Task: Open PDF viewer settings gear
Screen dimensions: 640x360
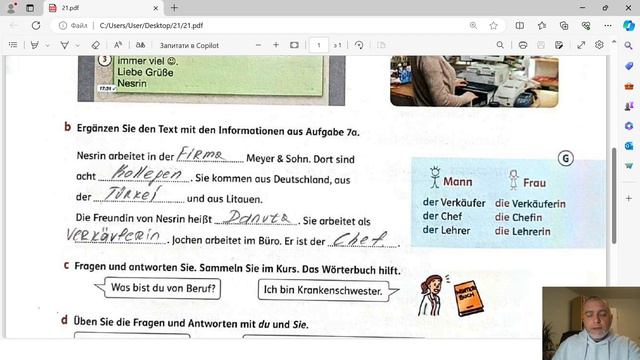Action: point(599,45)
